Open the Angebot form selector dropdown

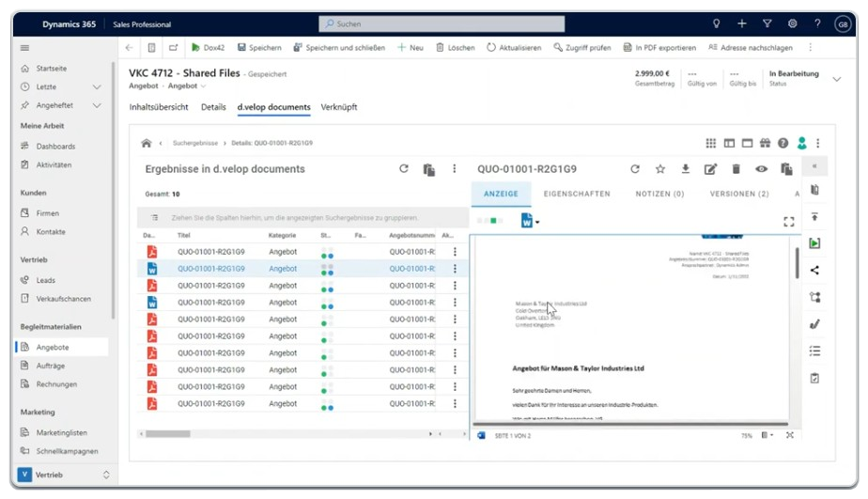[187, 86]
